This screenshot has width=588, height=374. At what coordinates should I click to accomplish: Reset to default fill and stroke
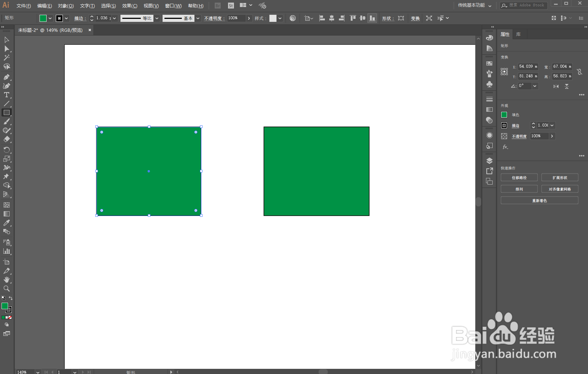3,298
